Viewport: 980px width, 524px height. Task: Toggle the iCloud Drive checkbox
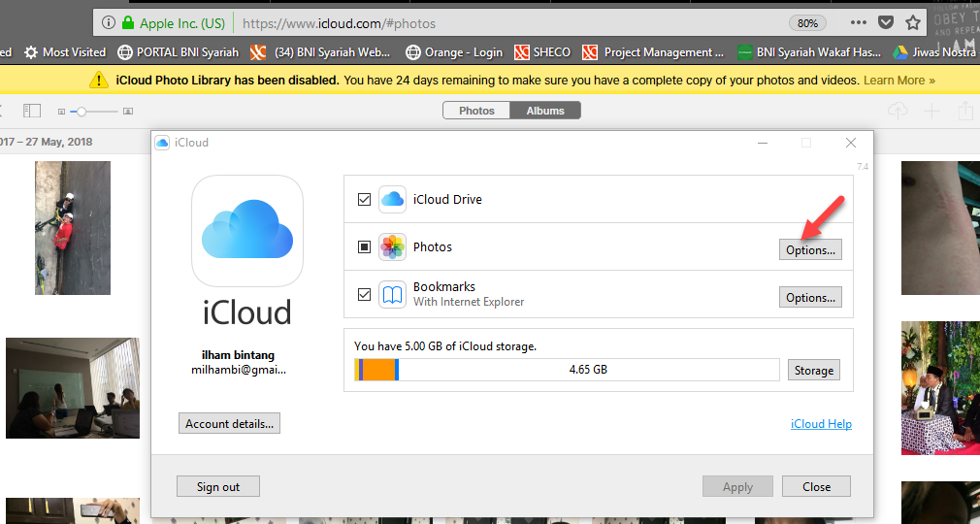click(x=365, y=200)
